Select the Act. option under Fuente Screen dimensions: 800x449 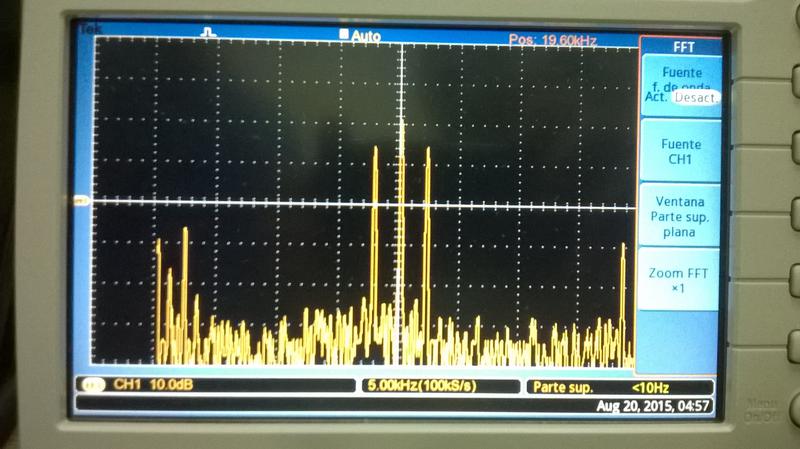pyautogui.click(x=655, y=97)
